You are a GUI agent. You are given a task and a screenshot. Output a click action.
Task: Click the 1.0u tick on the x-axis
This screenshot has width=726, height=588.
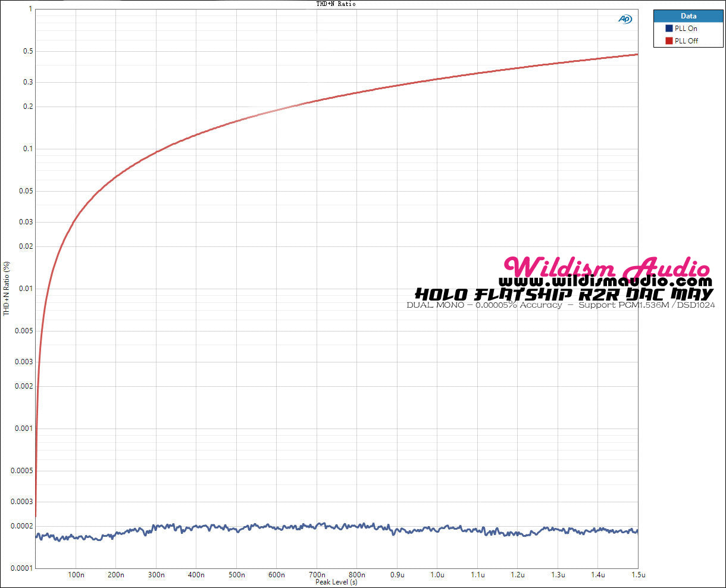tap(437, 575)
